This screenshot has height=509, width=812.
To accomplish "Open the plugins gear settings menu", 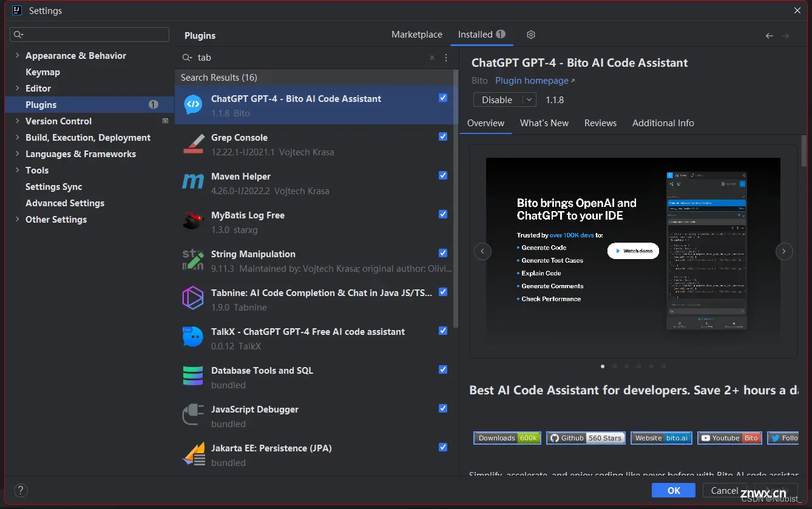I will (531, 35).
